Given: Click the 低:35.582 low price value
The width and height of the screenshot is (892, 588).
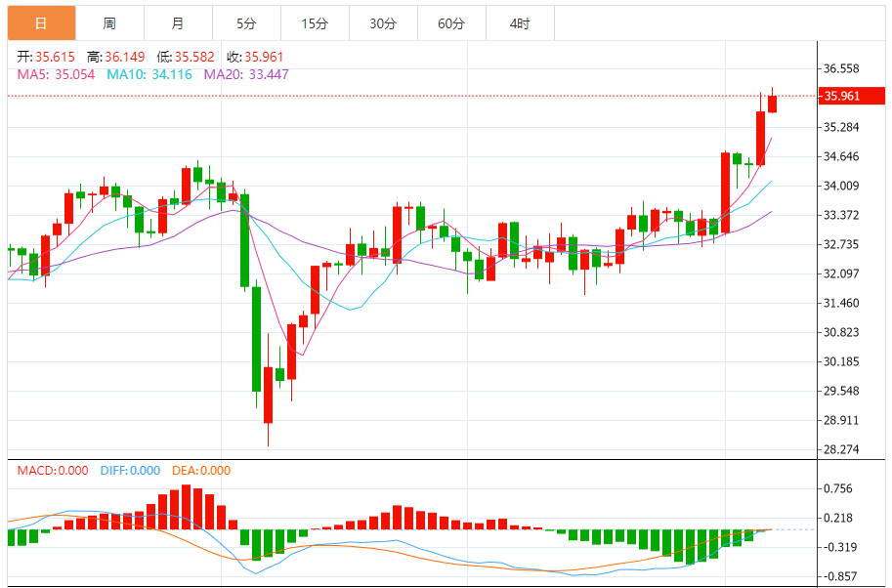Looking at the screenshot, I should coord(186,57).
